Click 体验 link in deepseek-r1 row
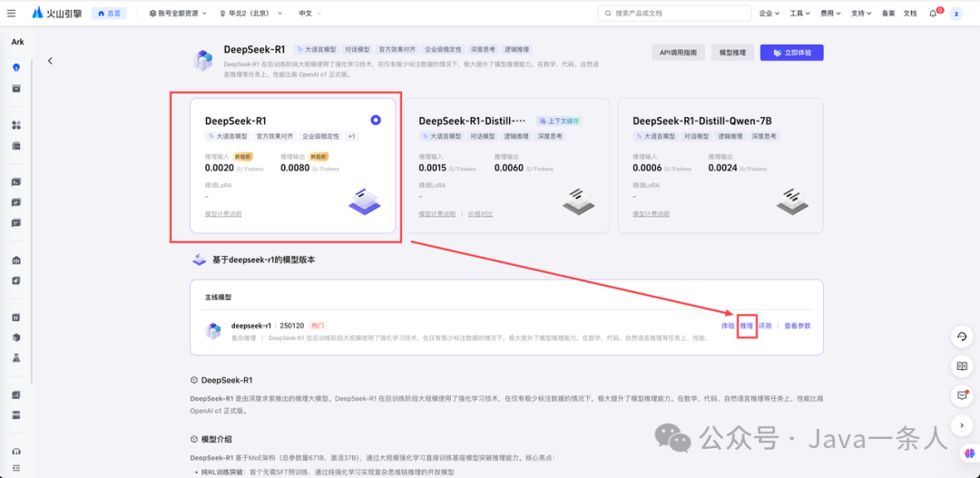The width and height of the screenshot is (980, 478). tap(728, 327)
